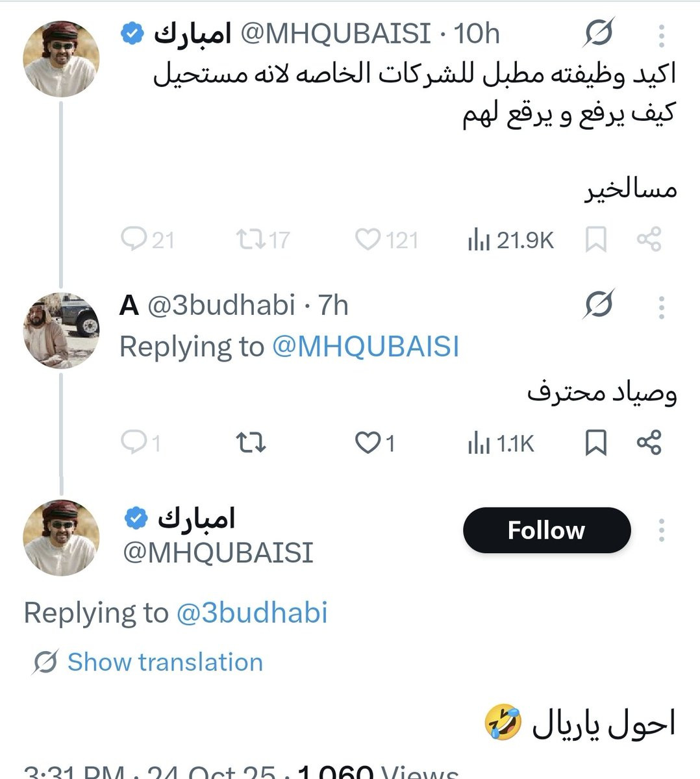Follow the @MHQUBAISI account
Image resolution: width=700 pixels, height=779 pixels.
click(547, 530)
